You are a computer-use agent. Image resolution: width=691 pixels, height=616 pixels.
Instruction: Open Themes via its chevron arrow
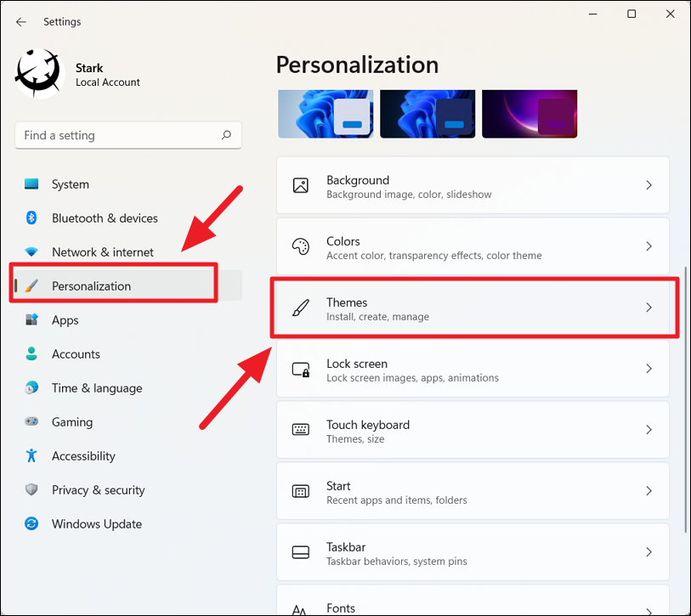coord(649,308)
